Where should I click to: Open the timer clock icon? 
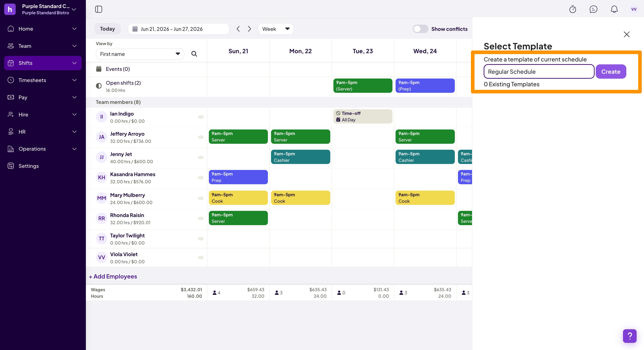point(572,9)
